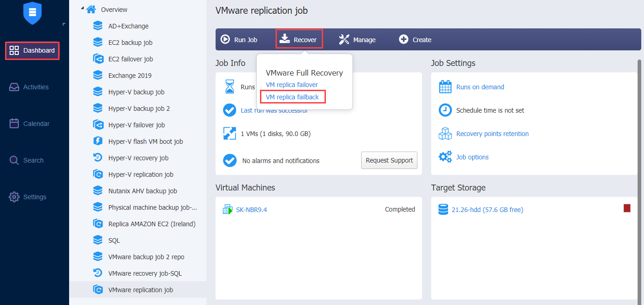The width and height of the screenshot is (644, 305).
Task: Click the hourglass job status icon
Action: click(230, 87)
